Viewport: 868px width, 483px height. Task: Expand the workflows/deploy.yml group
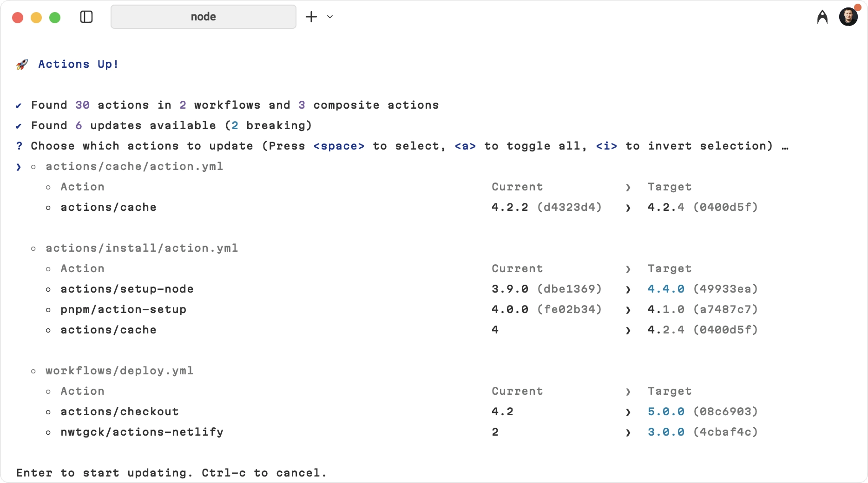(x=33, y=371)
